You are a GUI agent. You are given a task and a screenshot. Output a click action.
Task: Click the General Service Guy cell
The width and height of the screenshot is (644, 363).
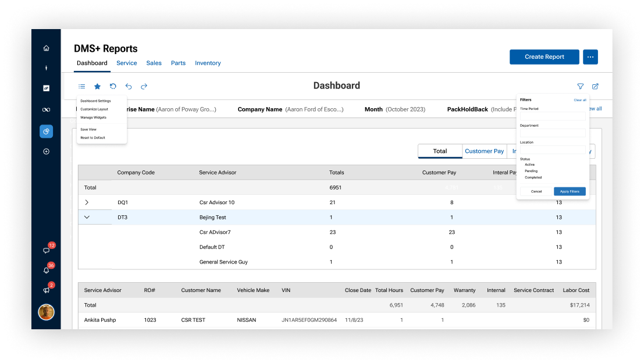pyautogui.click(x=223, y=262)
